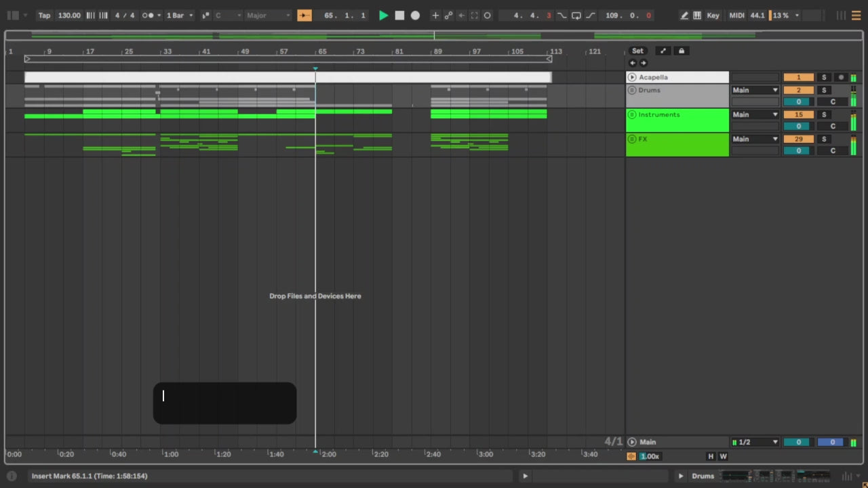Enable the Draw Mode pencil tool
Viewport: 868px width, 488px height.
[684, 16]
